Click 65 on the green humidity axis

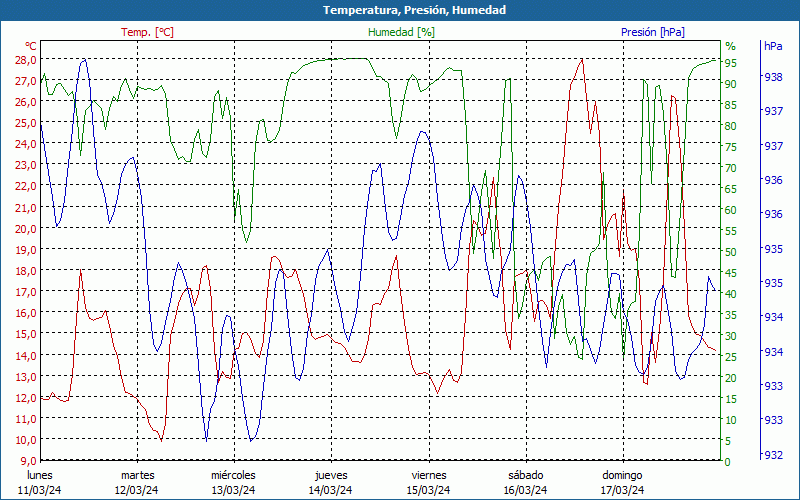tap(731, 189)
